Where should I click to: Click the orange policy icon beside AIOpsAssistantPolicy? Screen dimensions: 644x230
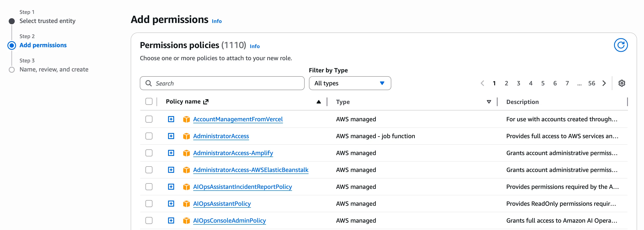186,204
